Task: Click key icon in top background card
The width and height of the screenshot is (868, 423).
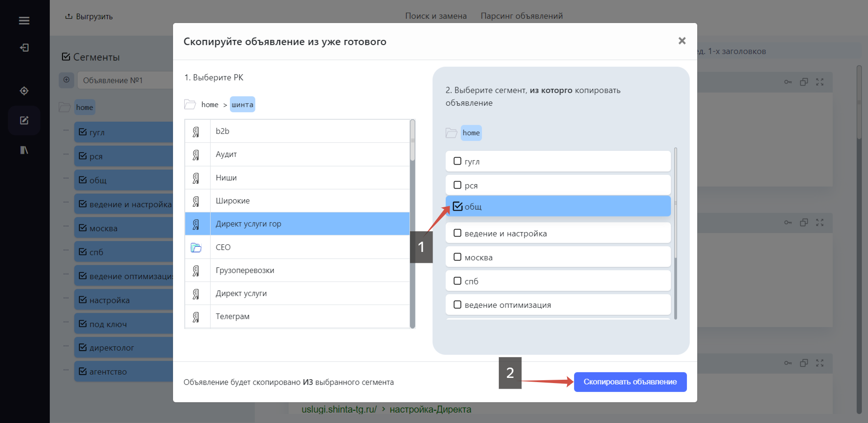Action: click(788, 82)
